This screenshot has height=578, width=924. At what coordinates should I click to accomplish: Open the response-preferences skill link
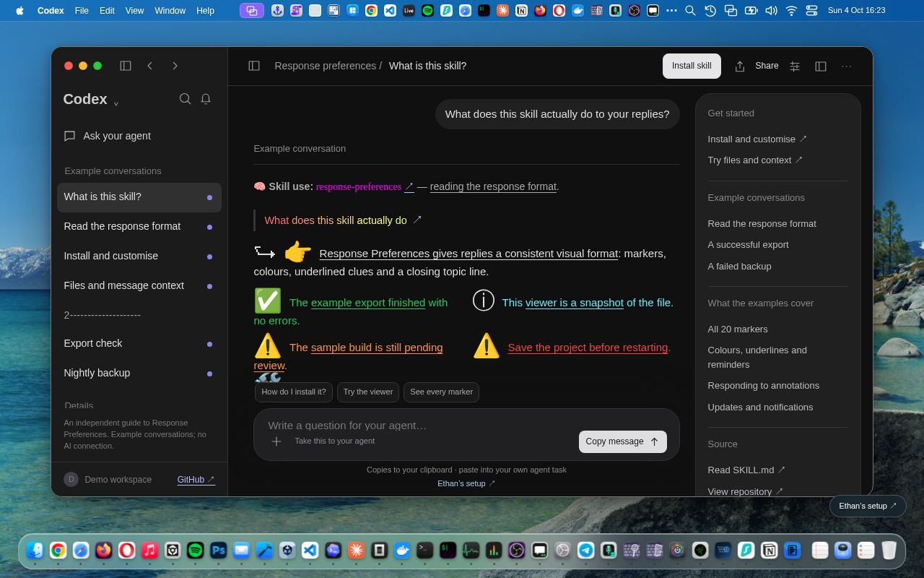tap(365, 186)
